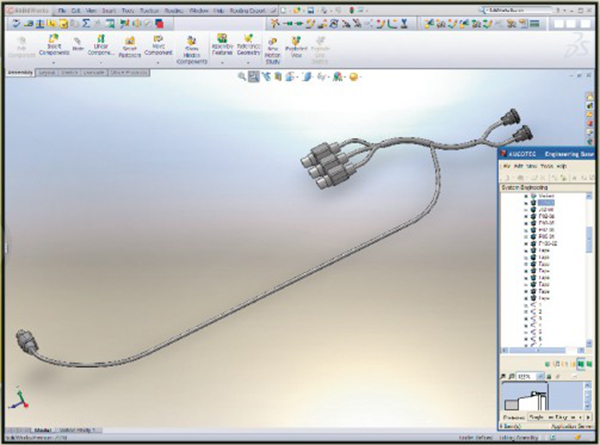Screen dimensions: 600x445
Task: Click Show Hidden Components icon
Action: (190, 46)
